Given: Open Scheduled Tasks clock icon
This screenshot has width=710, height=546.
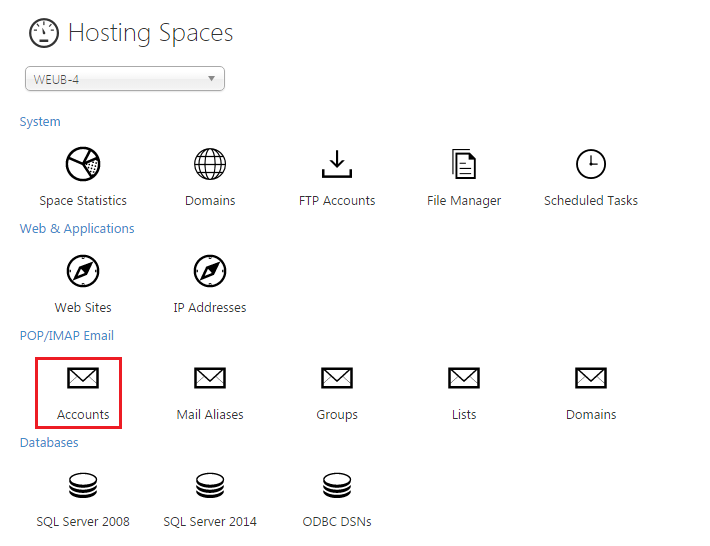Looking at the screenshot, I should pyautogui.click(x=591, y=164).
